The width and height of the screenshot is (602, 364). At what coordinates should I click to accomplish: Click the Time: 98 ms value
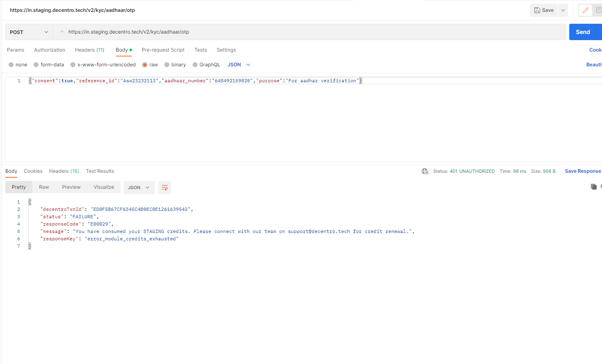513,171
